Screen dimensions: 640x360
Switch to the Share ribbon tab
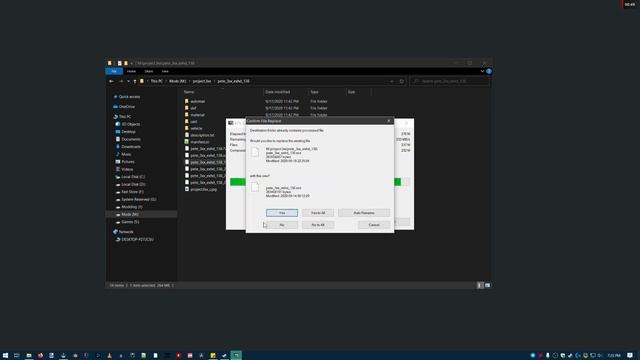pos(149,71)
